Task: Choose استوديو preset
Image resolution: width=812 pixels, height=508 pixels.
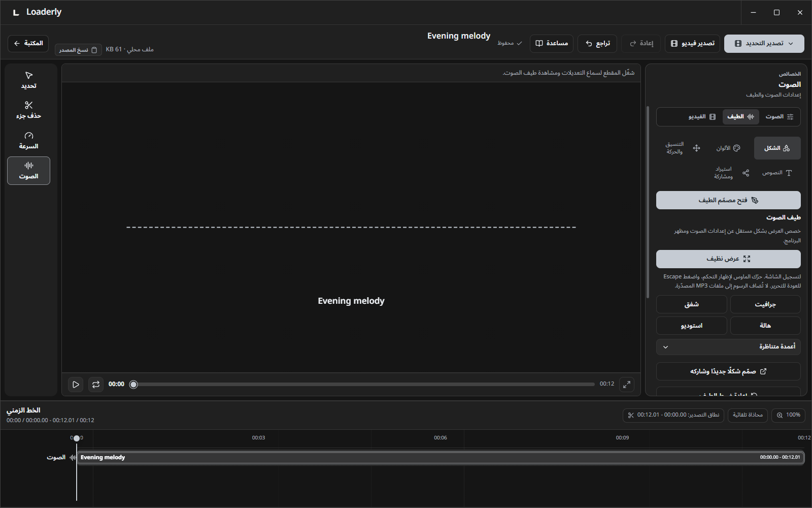Action: pyautogui.click(x=691, y=326)
